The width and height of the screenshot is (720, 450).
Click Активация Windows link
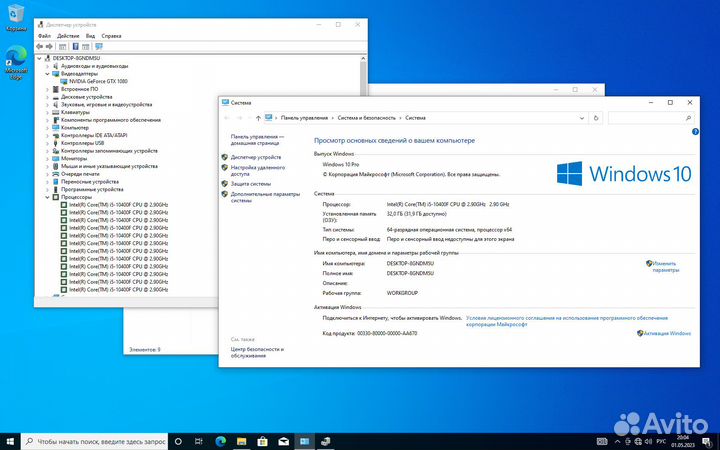click(x=667, y=333)
